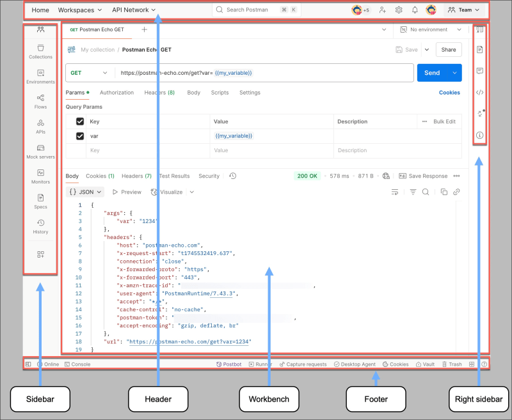The height and width of the screenshot is (420, 512).
Task: Click the response history clock icon
Action: pos(232,176)
